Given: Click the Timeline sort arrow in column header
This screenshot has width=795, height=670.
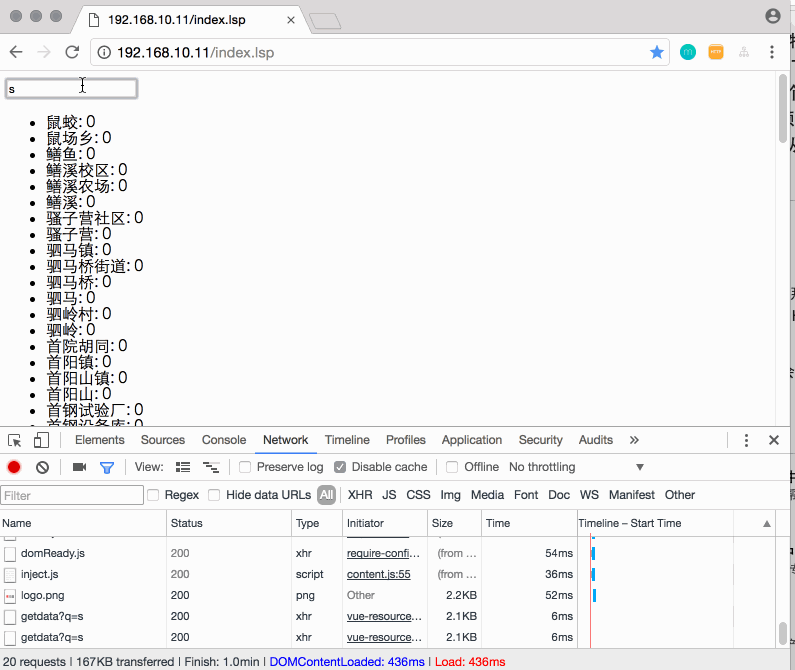Looking at the screenshot, I should (x=767, y=523).
